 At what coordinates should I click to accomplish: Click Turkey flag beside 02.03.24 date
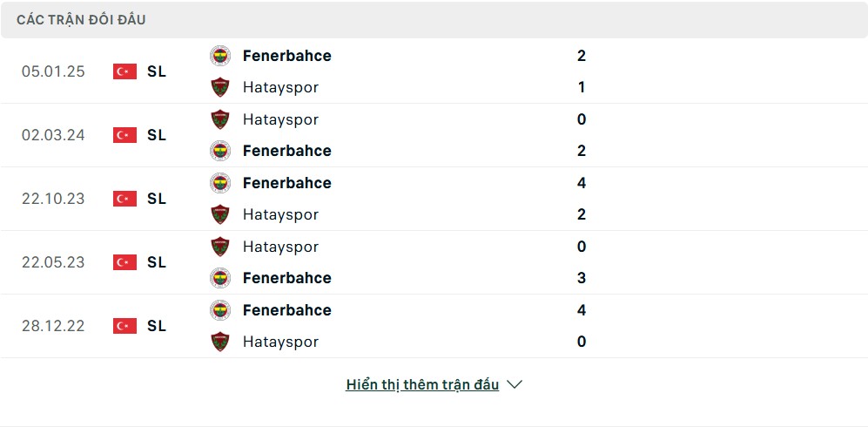point(125,135)
